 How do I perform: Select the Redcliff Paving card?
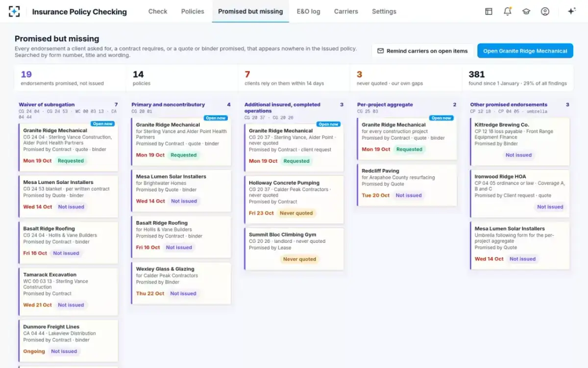[407, 185]
